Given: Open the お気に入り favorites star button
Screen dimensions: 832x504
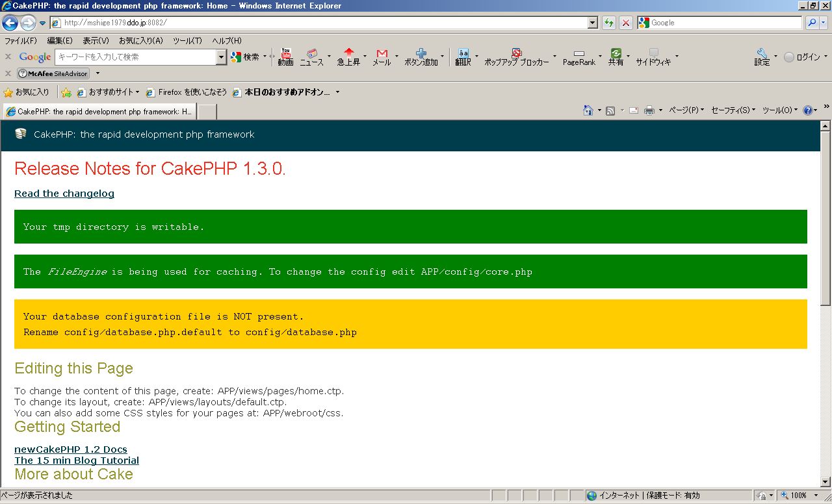Looking at the screenshot, I should pyautogui.click(x=27, y=92).
